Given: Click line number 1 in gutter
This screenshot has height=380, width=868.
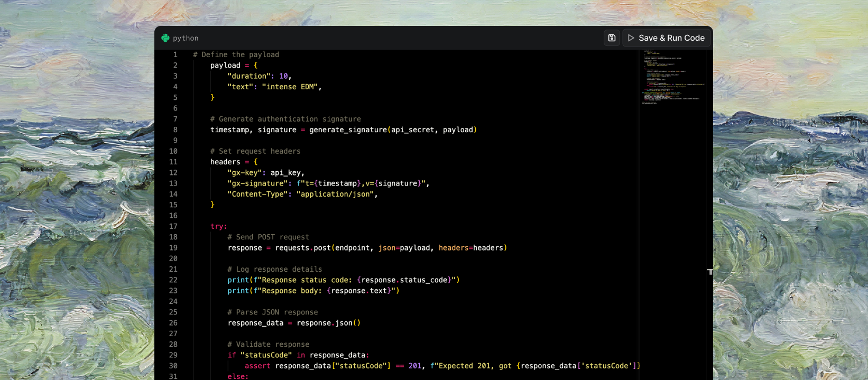Looking at the screenshot, I should click(x=176, y=54).
